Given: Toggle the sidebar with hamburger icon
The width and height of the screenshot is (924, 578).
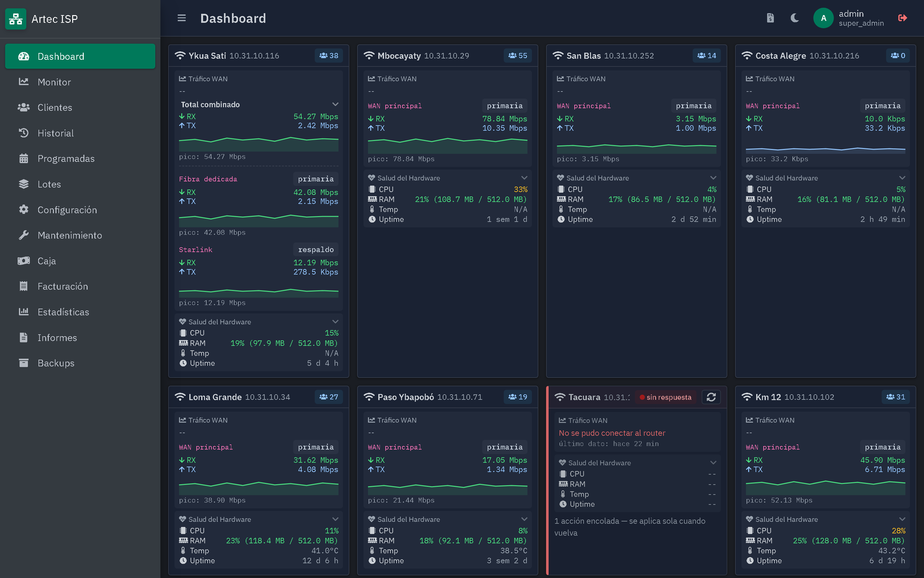Looking at the screenshot, I should [182, 18].
